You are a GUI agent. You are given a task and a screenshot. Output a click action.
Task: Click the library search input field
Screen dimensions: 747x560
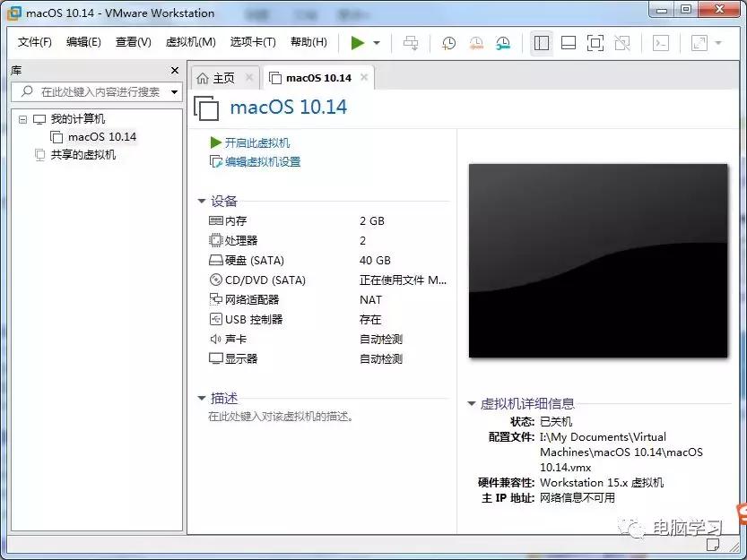[96, 91]
